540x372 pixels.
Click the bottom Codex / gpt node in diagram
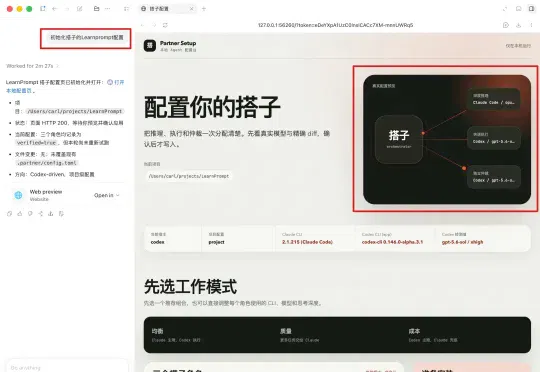pyautogui.click(x=493, y=177)
